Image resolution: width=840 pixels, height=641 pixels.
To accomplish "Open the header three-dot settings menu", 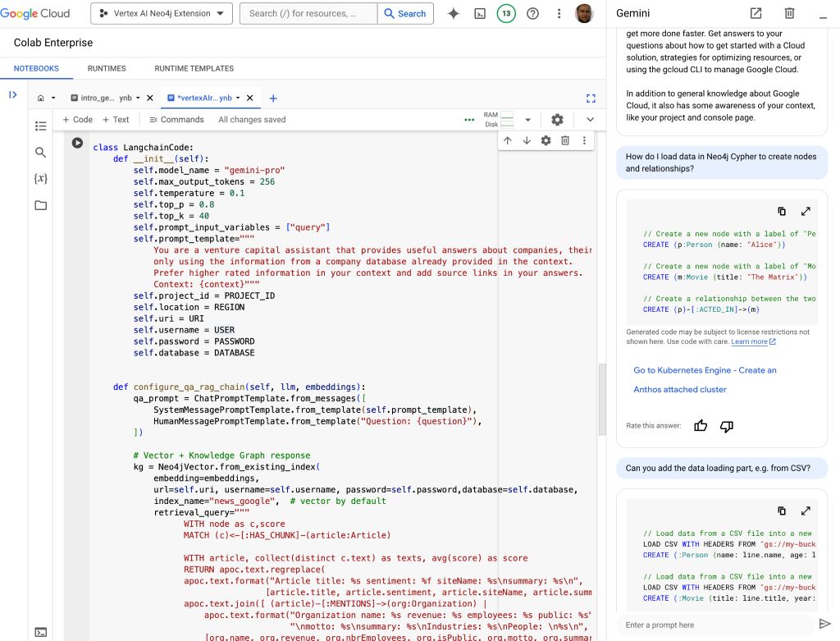I will pyautogui.click(x=559, y=13).
